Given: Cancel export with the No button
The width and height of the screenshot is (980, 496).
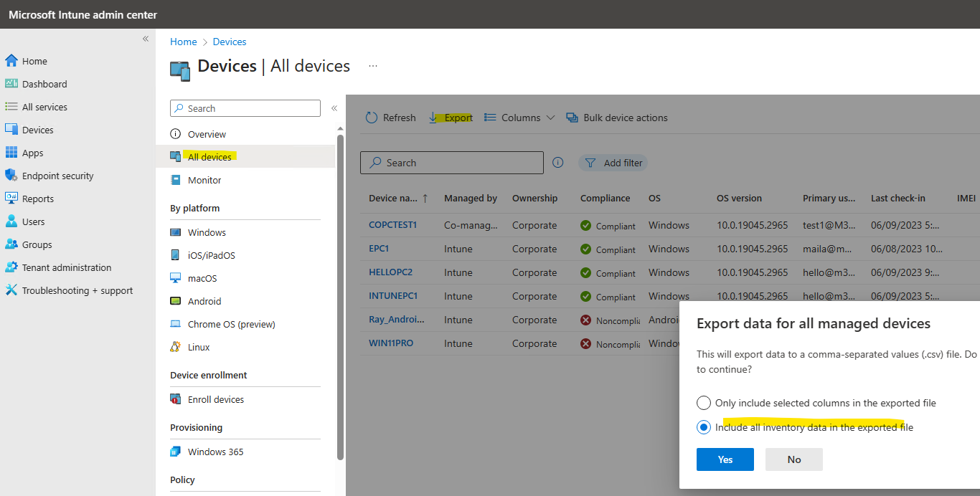Looking at the screenshot, I should pyautogui.click(x=794, y=459).
